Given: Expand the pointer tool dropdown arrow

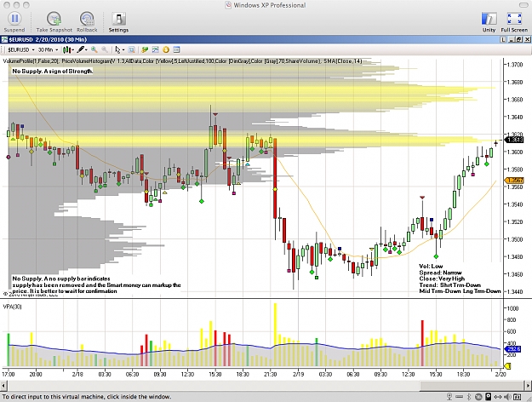Looking at the screenshot, I should [x=123, y=50].
